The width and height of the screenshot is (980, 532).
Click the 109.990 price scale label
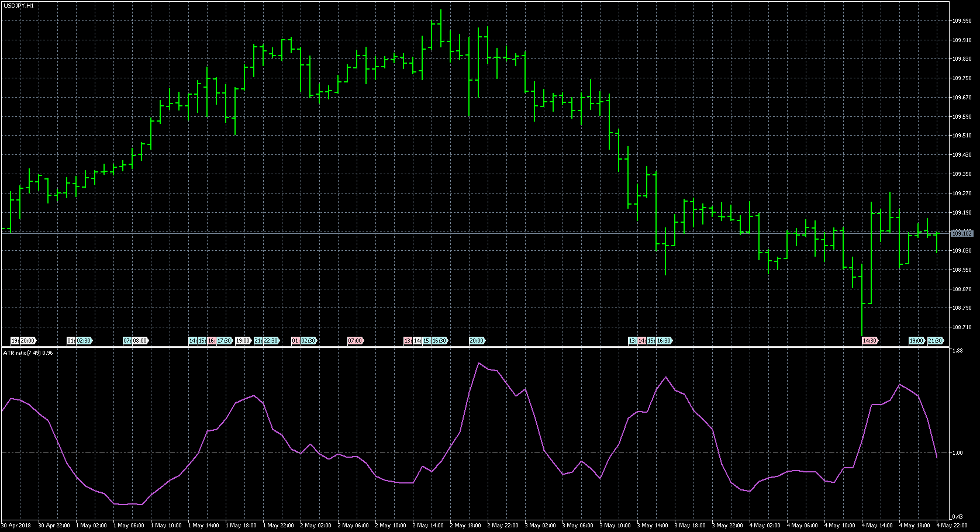[961, 21]
